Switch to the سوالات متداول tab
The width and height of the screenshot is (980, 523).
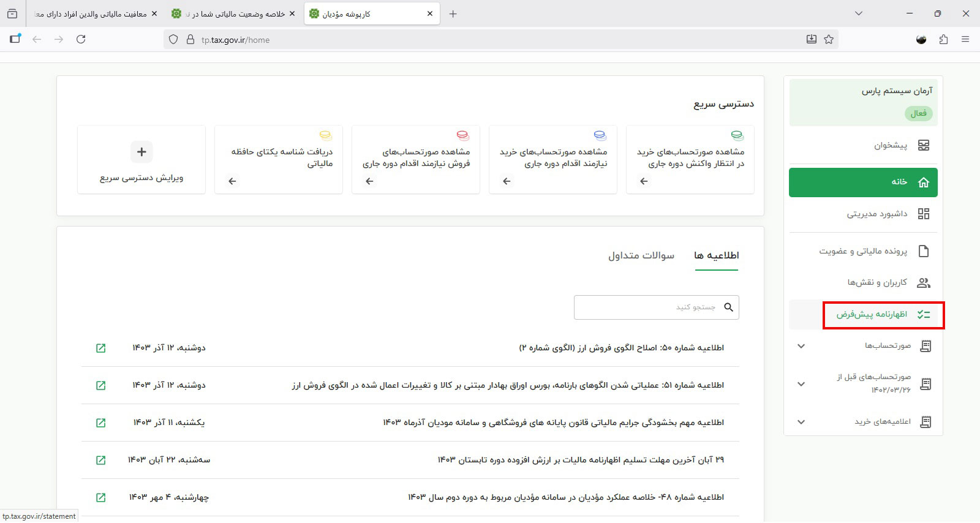click(641, 255)
